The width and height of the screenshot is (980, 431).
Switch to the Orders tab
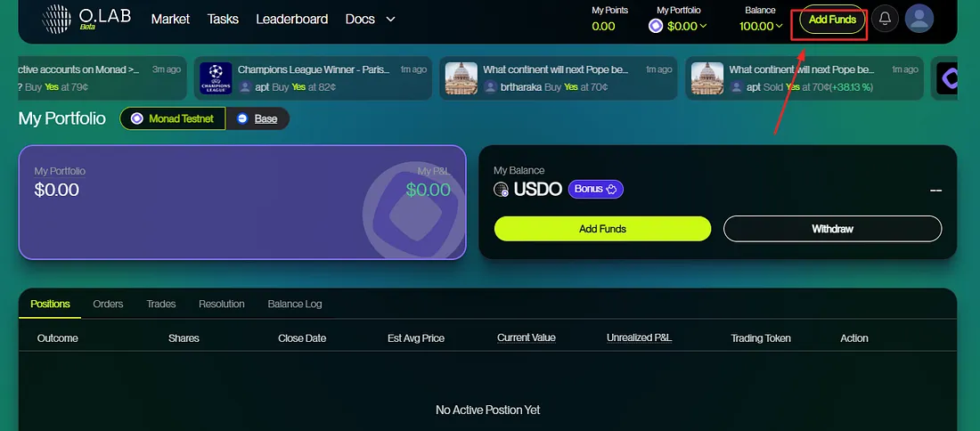tap(108, 304)
